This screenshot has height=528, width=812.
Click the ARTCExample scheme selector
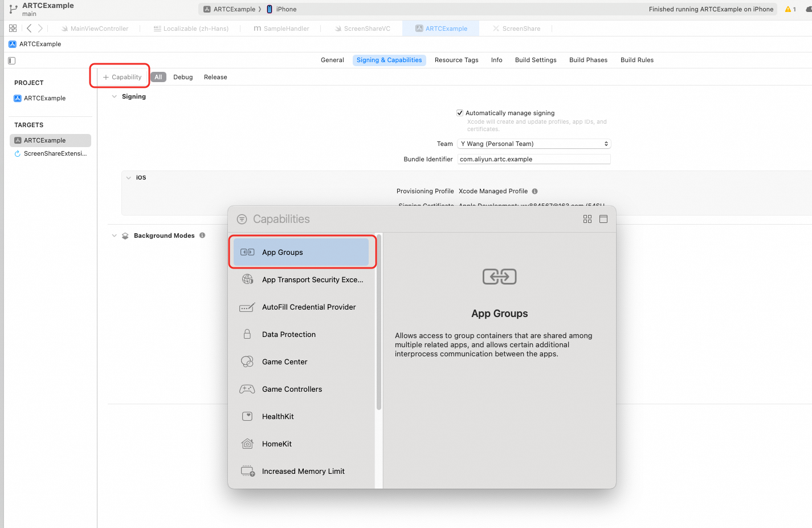coord(230,9)
